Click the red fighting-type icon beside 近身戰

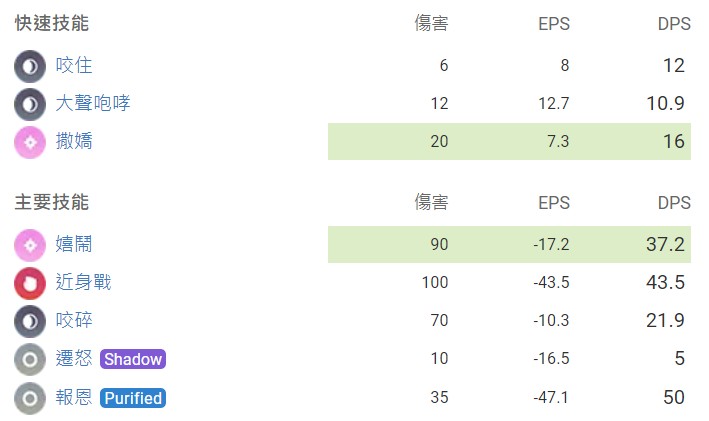pos(30,283)
